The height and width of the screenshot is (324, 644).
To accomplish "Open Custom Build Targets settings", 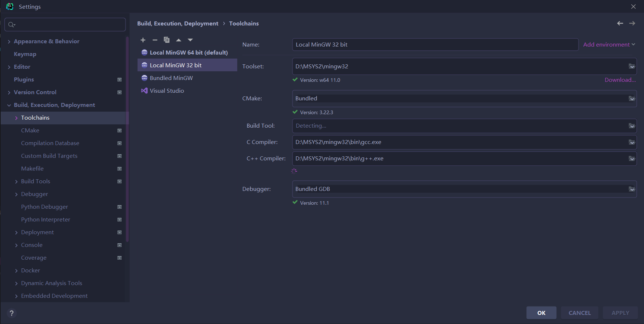I will pyautogui.click(x=49, y=156).
